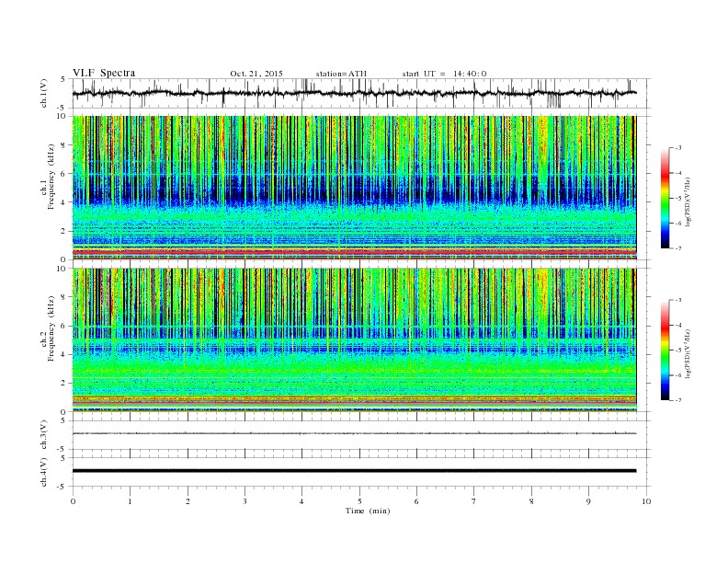The image size is (728, 563).
Task: Click the 2 kHz tick of ch.2 spectrogram
Action: tap(63, 384)
